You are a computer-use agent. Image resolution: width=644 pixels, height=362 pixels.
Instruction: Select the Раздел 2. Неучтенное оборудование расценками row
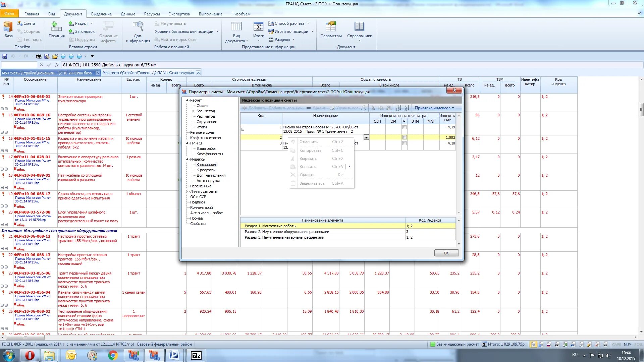coord(348,232)
